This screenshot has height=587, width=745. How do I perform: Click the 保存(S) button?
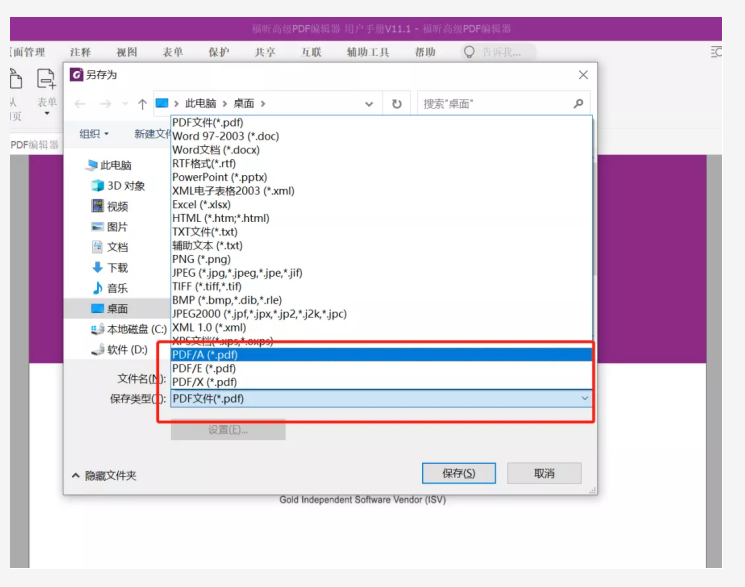click(x=458, y=473)
